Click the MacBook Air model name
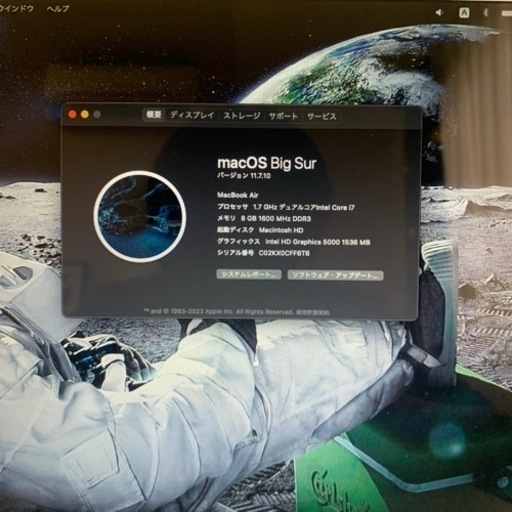 coord(238,195)
